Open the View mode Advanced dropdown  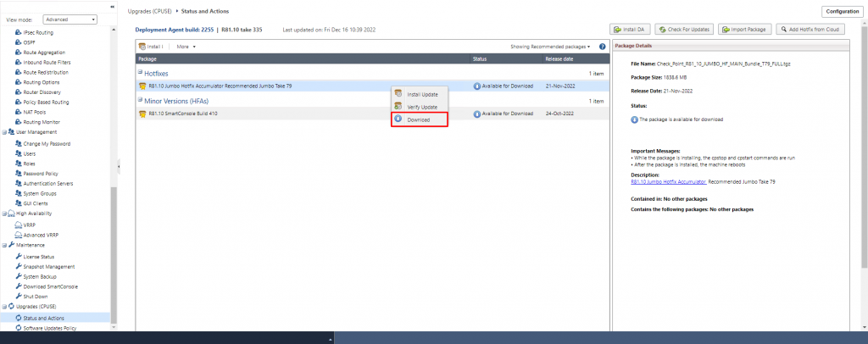tap(69, 19)
